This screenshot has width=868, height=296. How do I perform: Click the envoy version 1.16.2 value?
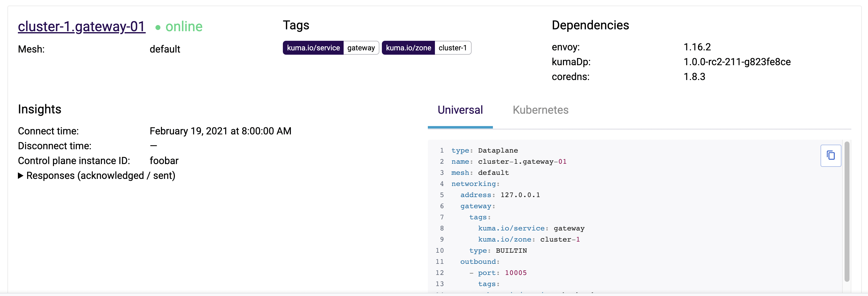point(697,47)
